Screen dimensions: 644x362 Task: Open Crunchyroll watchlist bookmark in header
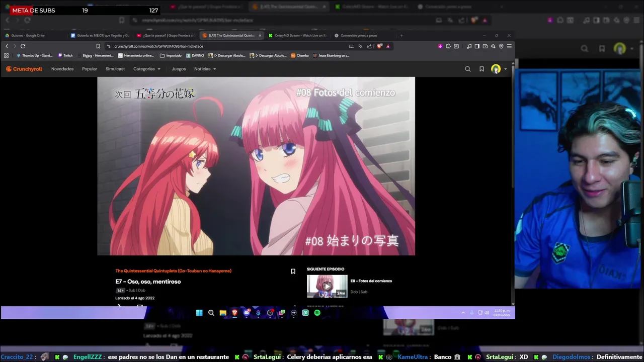481,69
